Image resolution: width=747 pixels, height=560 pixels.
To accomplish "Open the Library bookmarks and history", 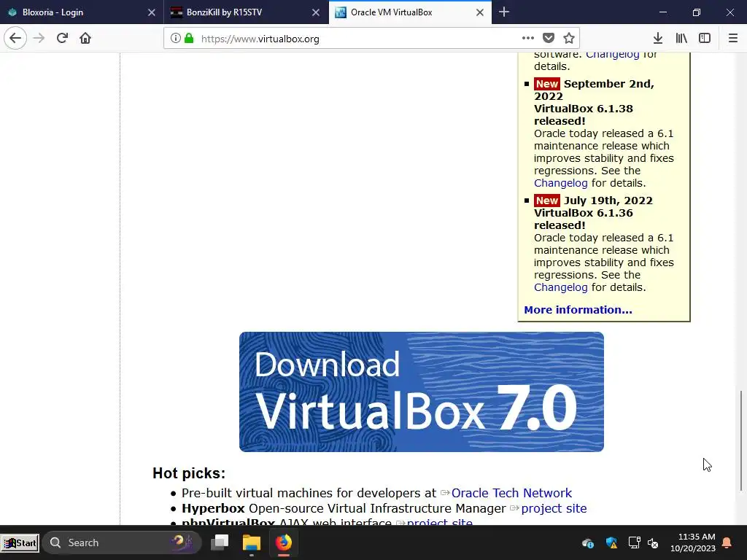I will pyautogui.click(x=681, y=38).
